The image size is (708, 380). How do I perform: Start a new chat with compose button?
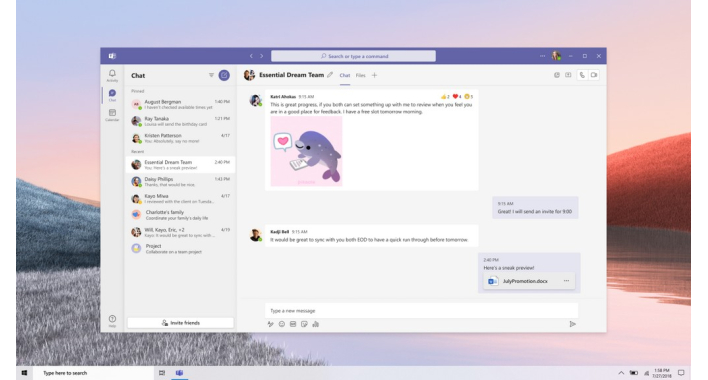pyautogui.click(x=224, y=75)
